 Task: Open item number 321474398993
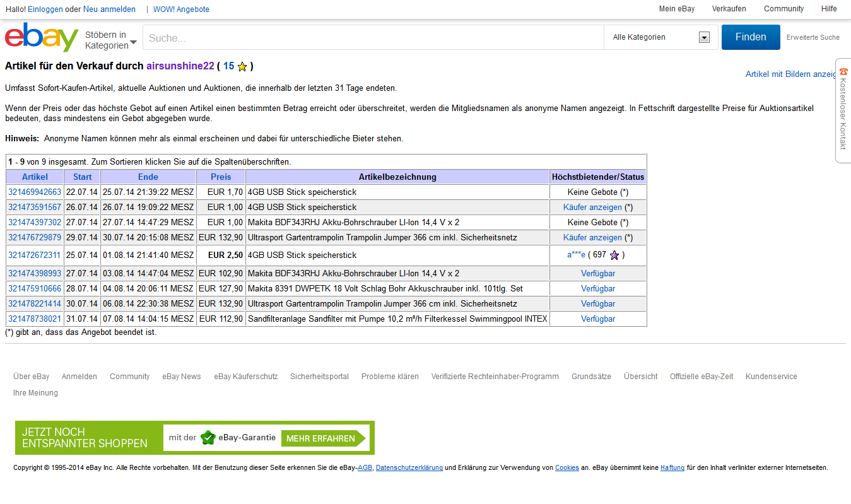point(35,273)
